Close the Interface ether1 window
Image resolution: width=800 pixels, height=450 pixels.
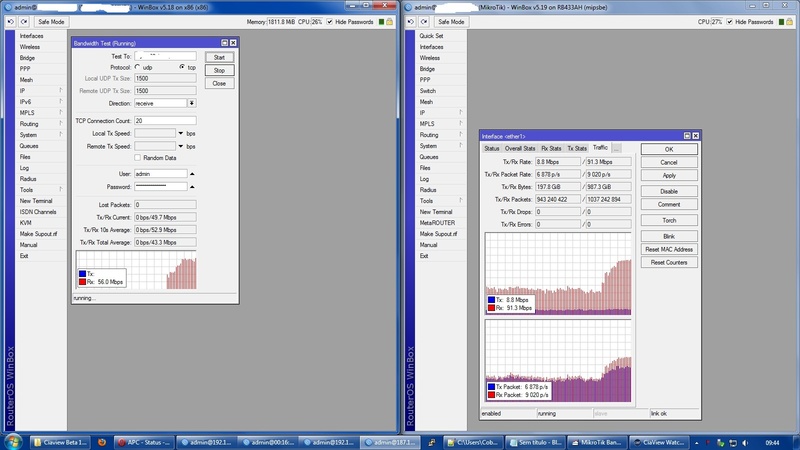coord(695,136)
